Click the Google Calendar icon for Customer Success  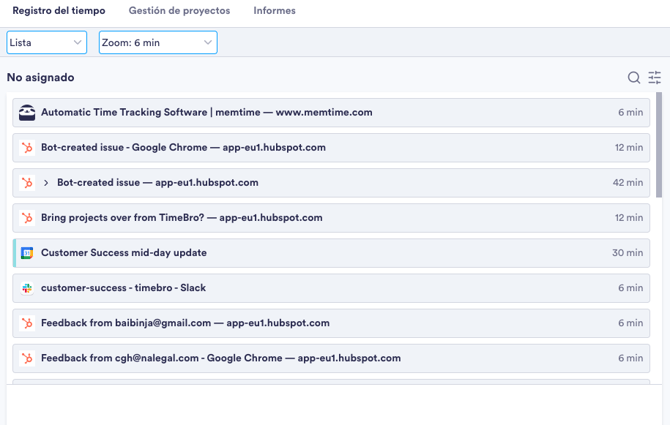click(x=27, y=253)
